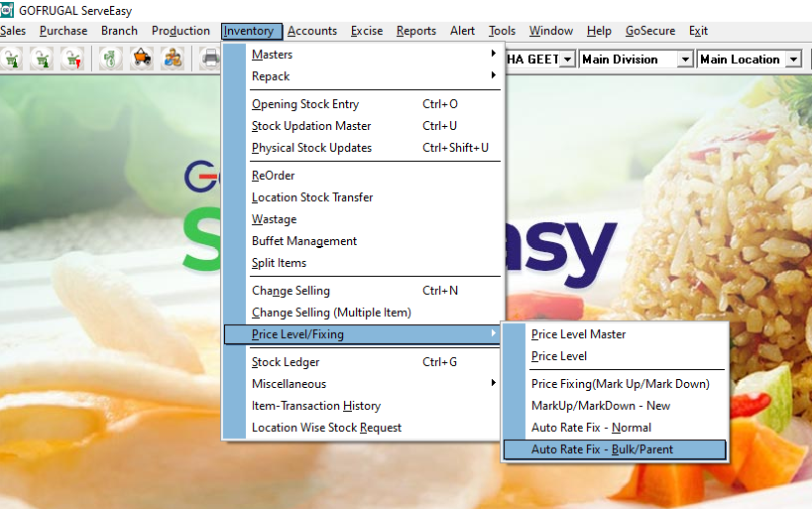Choose Wastage menu entry

[363, 219]
